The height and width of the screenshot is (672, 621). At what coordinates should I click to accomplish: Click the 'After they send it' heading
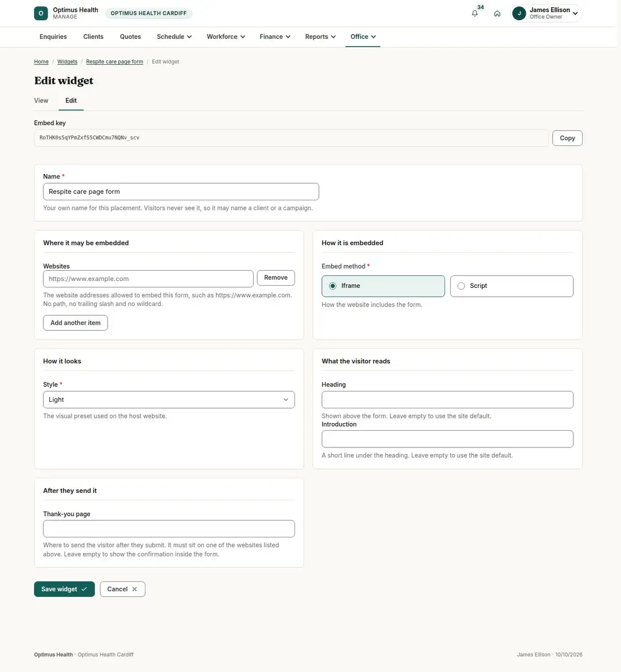(x=70, y=491)
